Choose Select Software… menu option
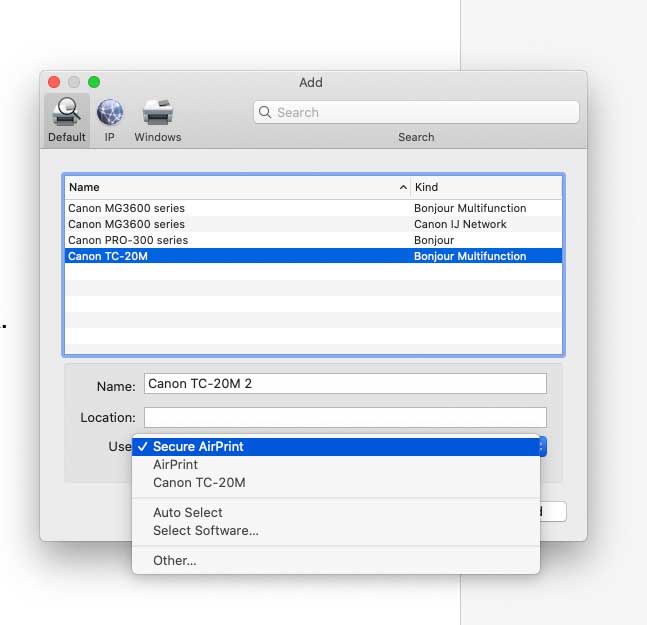 [336, 531]
